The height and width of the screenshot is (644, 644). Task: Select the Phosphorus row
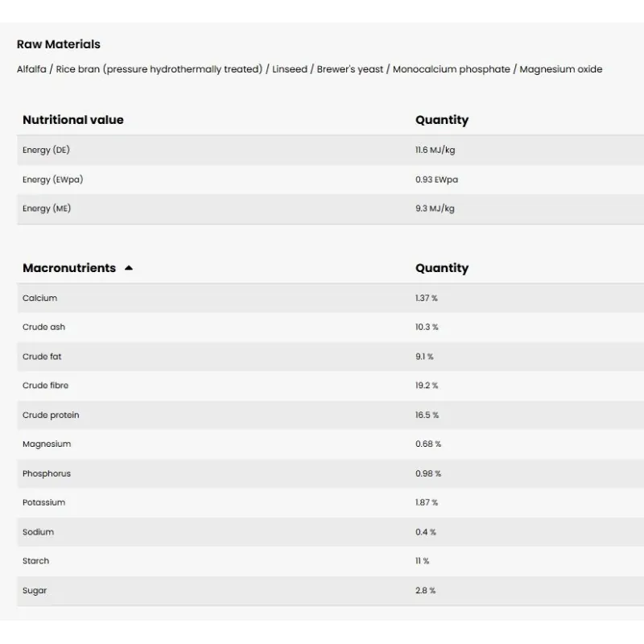47,473
